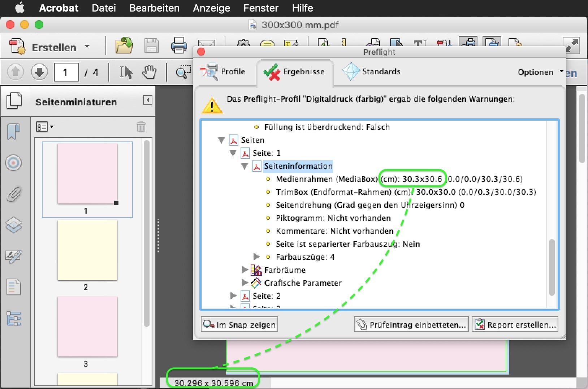The width and height of the screenshot is (588, 389).
Task: Click the save floppy disk icon
Action: 151,46
